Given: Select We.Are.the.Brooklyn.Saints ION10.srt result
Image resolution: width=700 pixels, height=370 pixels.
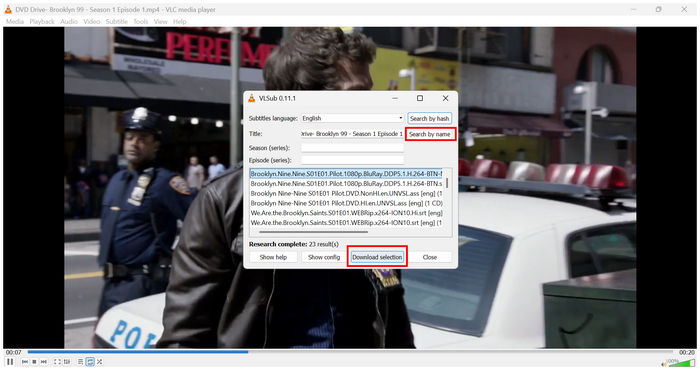Looking at the screenshot, I should tap(346, 223).
